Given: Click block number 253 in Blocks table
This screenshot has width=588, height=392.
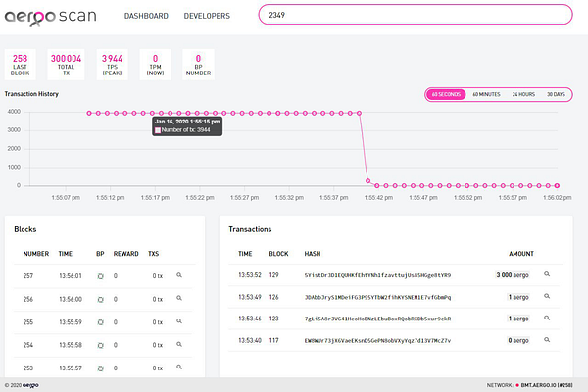Looking at the screenshot, I should [x=28, y=368].
